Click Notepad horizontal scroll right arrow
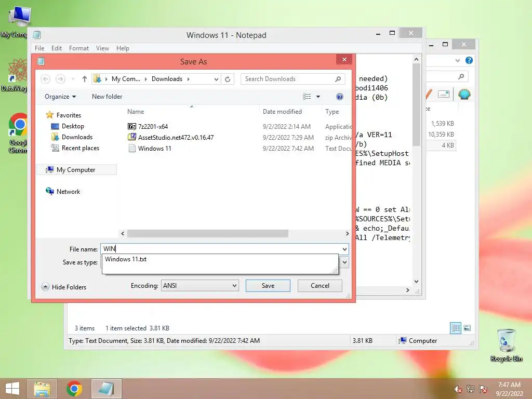532x399 pixels. [407, 290]
